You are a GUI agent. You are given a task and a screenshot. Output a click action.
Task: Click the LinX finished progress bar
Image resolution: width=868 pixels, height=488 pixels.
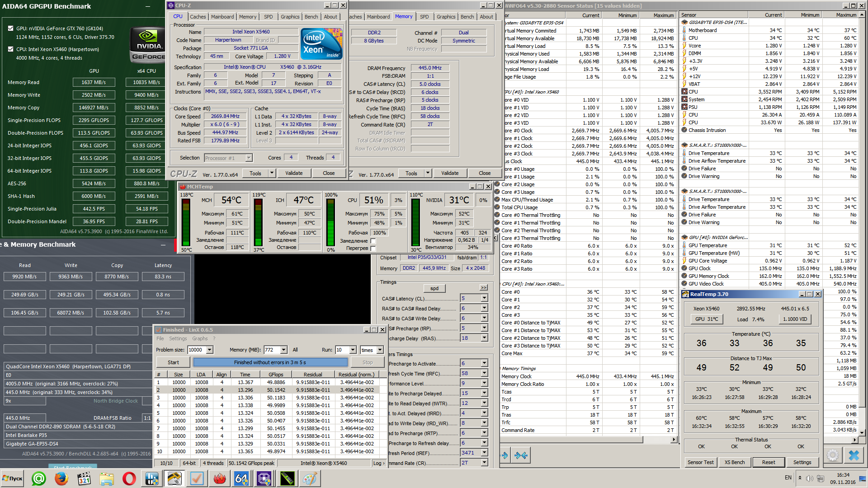tap(270, 362)
